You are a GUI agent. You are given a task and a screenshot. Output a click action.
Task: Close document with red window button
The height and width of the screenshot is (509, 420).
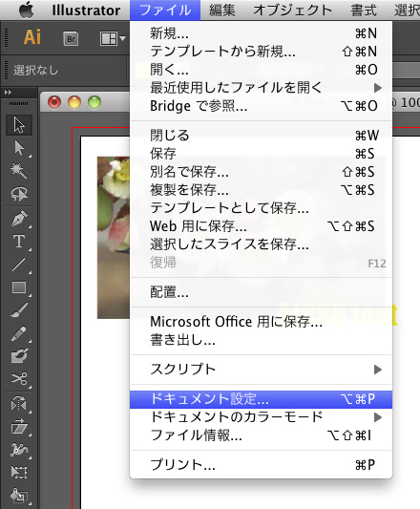point(54,102)
